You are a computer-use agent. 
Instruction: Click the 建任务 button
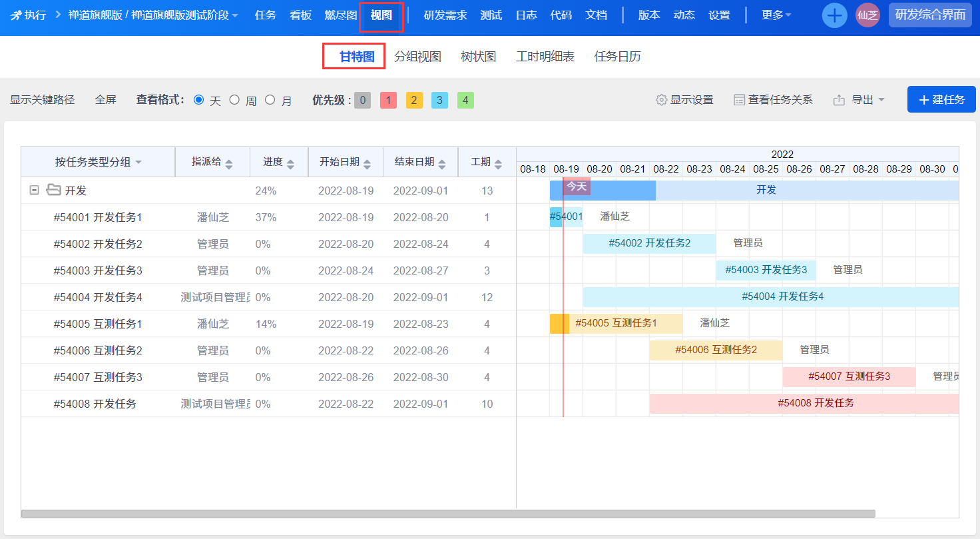point(941,100)
